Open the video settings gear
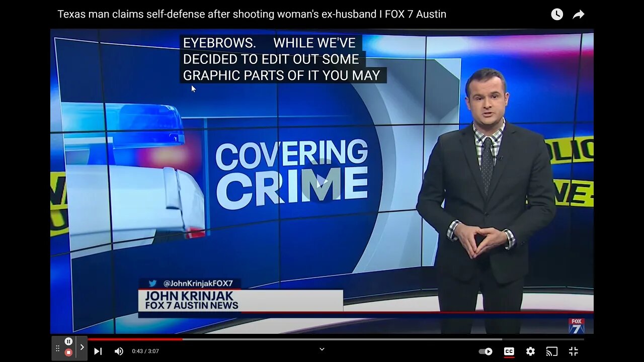This screenshot has width=644, height=362. pyautogui.click(x=530, y=351)
